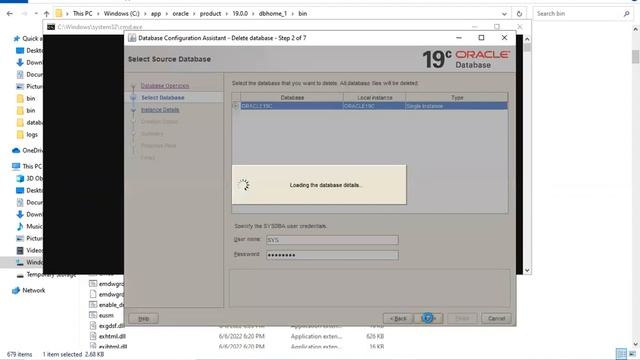Viewport: 640px width, 360px height.
Task: Click the Up arrow in File Explorer
Action: point(47,13)
